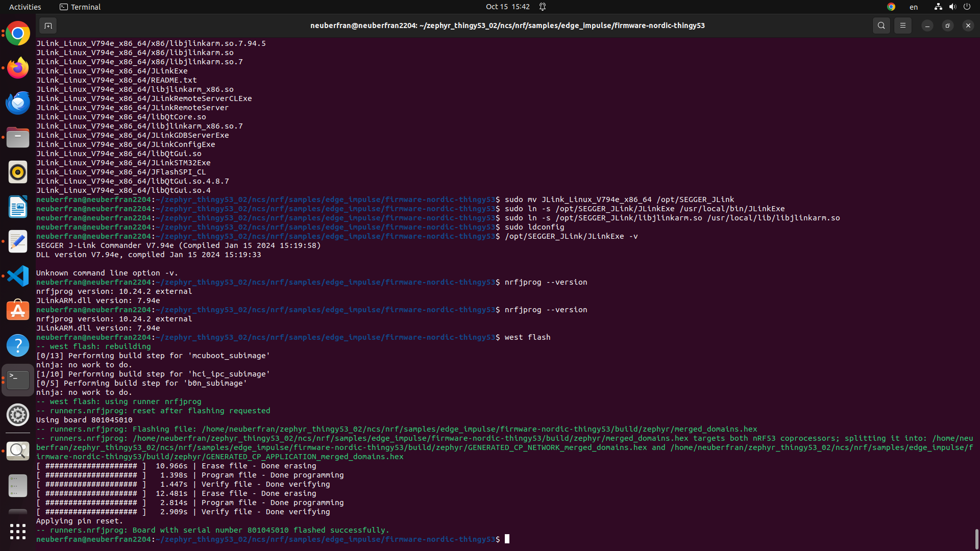Launch Google Chrome from the dock
This screenshot has height=551, width=980.
click(x=18, y=34)
